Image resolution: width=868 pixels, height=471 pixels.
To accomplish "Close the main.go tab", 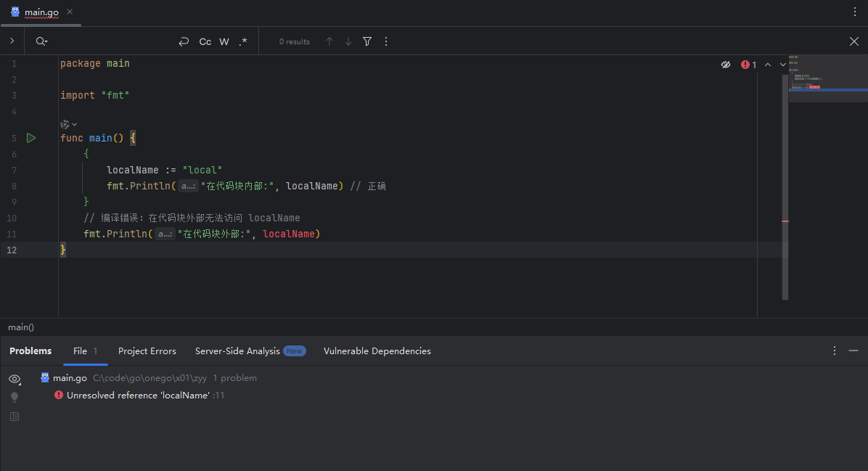I will point(70,12).
